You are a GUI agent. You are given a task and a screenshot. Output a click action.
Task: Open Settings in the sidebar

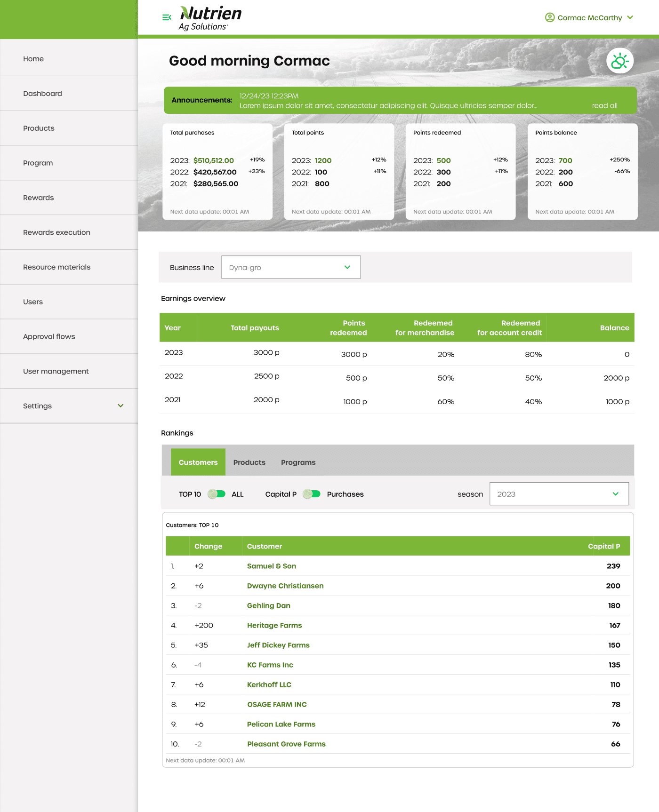(x=69, y=406)
